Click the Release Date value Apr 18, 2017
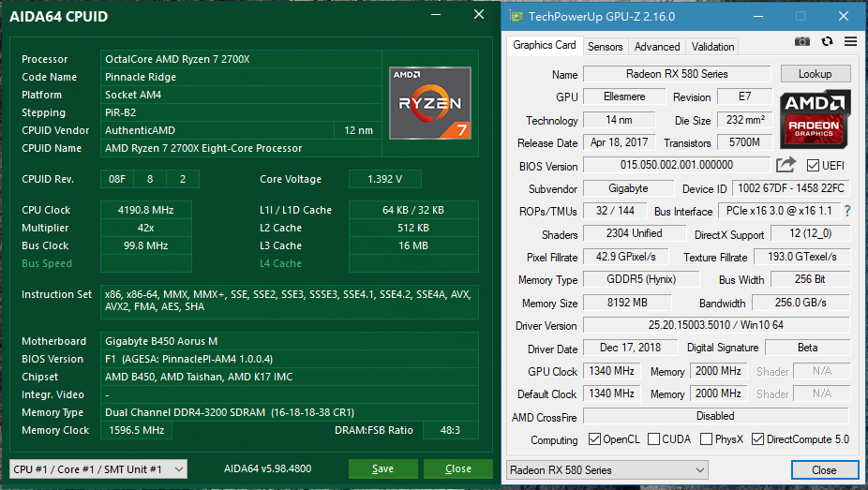This screenshot has height=490, width=868. [x=619, y=142]
